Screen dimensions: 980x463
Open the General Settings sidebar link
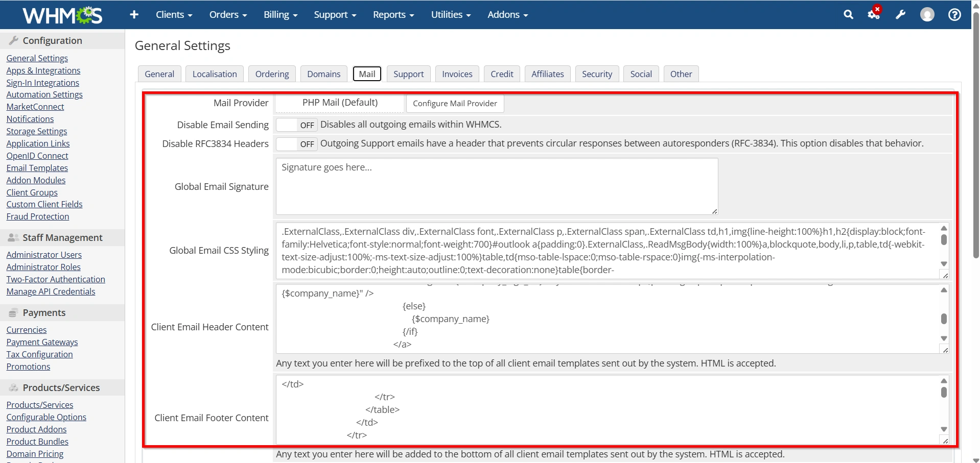37,58
